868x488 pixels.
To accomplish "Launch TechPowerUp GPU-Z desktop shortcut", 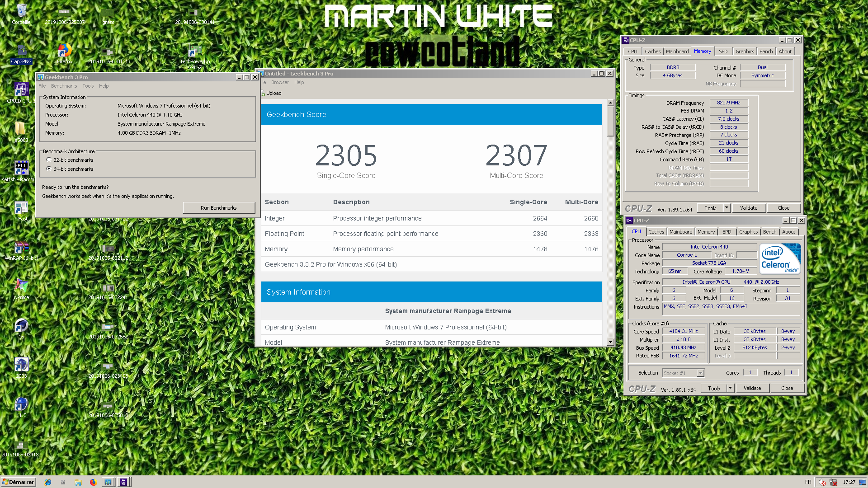I will 195,56.
